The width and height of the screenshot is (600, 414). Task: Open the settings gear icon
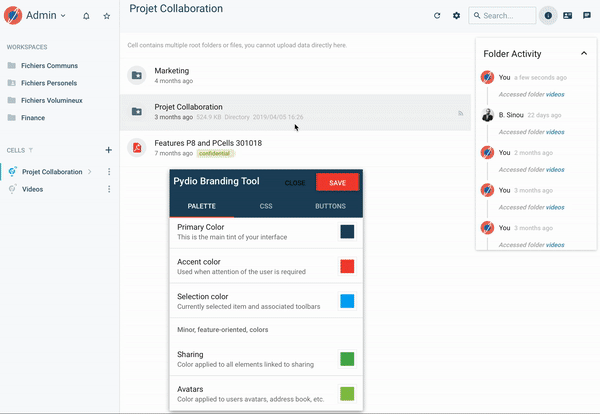(x=457, y=16)
